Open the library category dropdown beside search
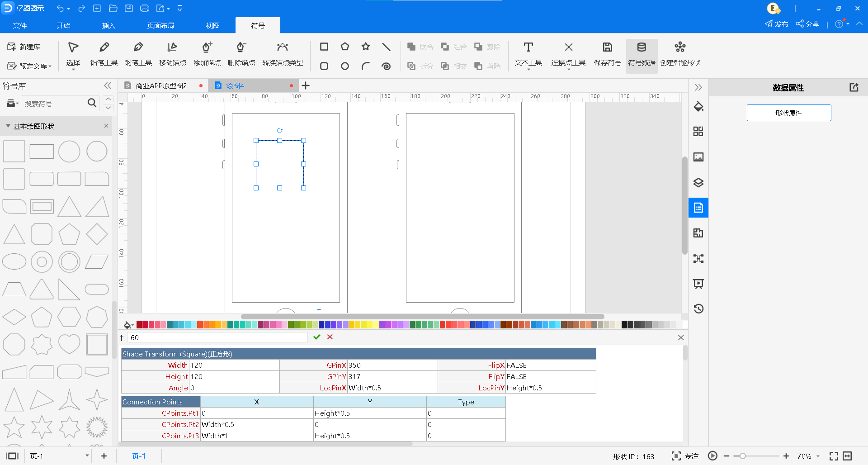This screenshot has width=868, height=465. [x=12, y=104]
